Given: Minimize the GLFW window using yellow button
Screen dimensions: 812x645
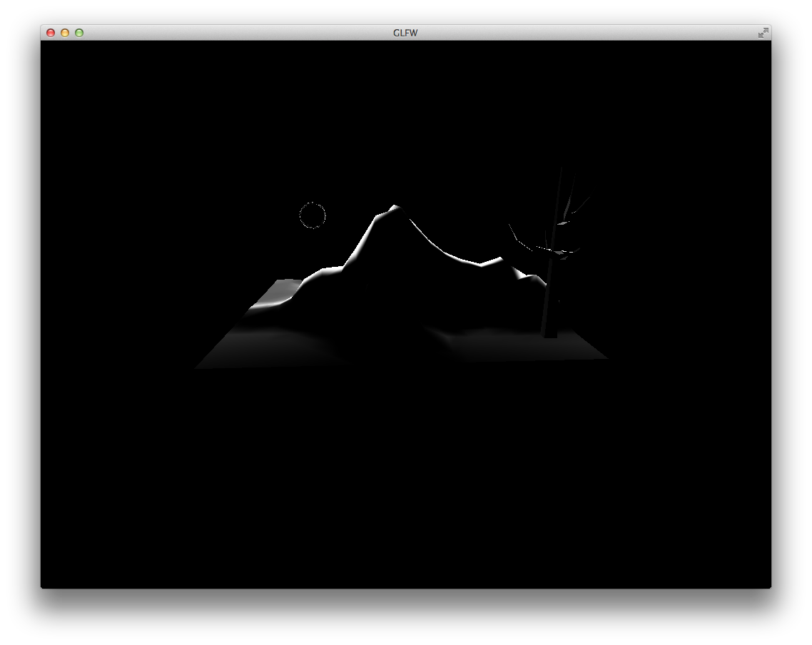Looking at the screenshot, I should [x=65, y=33].
